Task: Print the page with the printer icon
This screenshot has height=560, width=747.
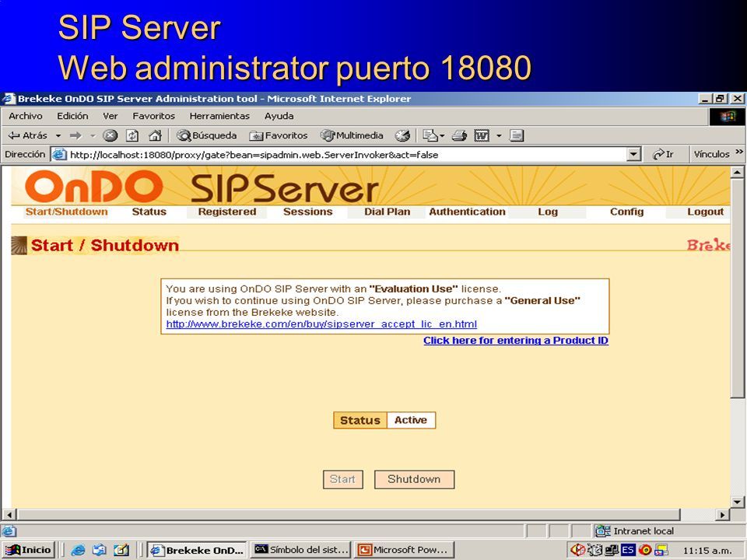Action: pos(459,135)
